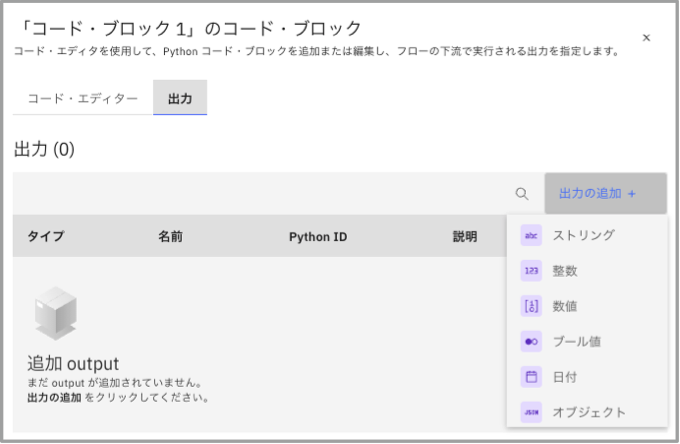Click the magnifying glass search icon
This screenshot has width=680, height=444.
click(521, 194)
